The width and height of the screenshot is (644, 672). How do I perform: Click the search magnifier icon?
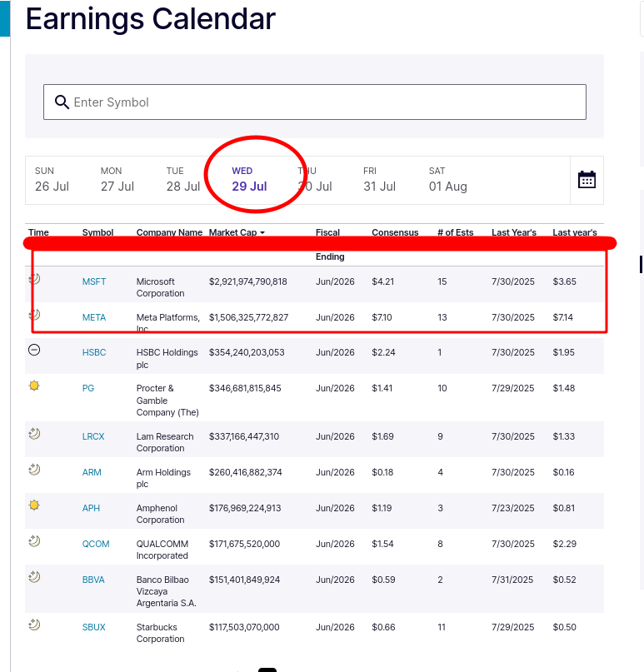pyautogui.click(x=62, y=102)
